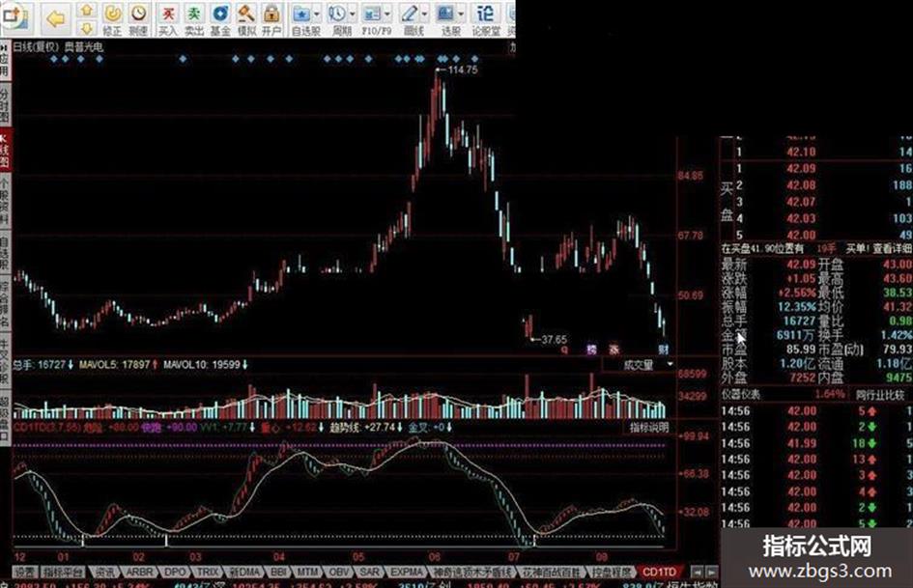Click the red Q chart marker
This screenshot has width=913, height=588.
click(x=563, y=350)
